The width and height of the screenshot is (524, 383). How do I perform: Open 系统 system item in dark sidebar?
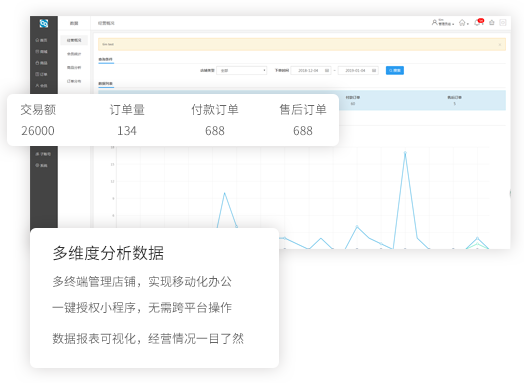(x=41, y=165)
